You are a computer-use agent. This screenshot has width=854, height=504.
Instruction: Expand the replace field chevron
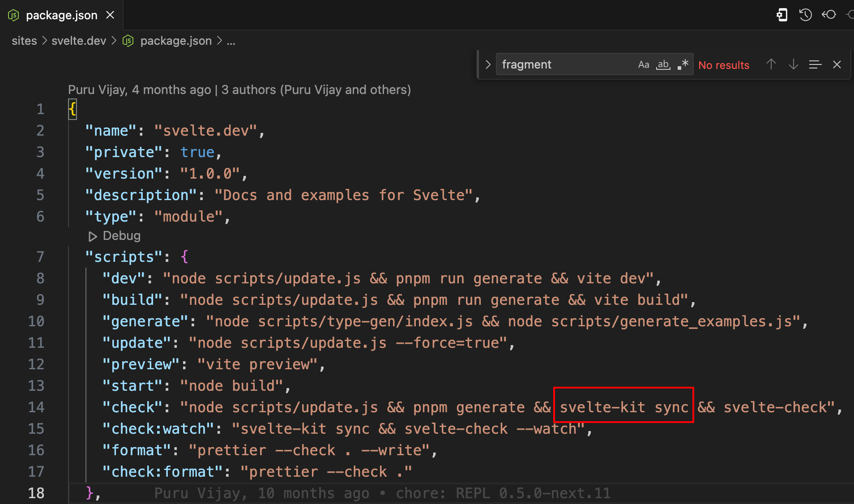pyautogui.click(x=488, y=65)
